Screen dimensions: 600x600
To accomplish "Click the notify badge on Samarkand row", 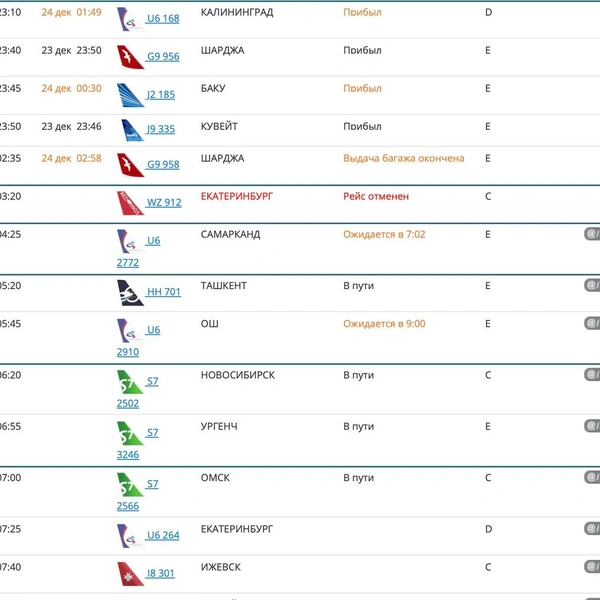I will 592,234.
